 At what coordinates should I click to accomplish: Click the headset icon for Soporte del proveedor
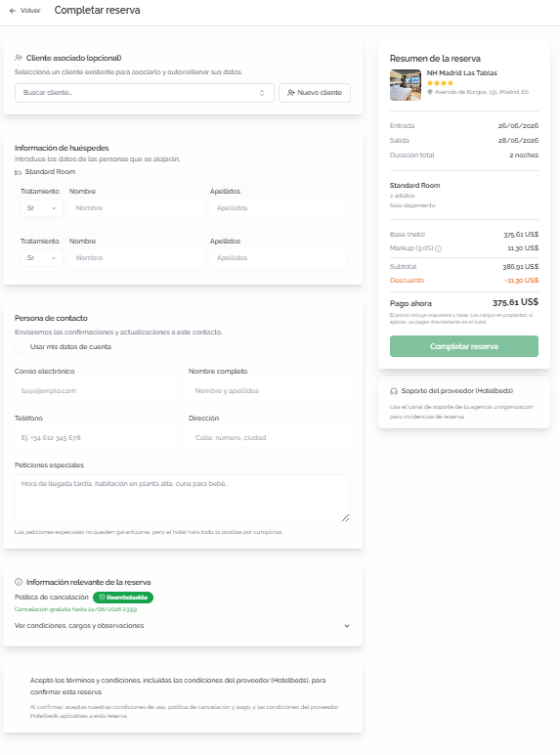tap(394, 391)
